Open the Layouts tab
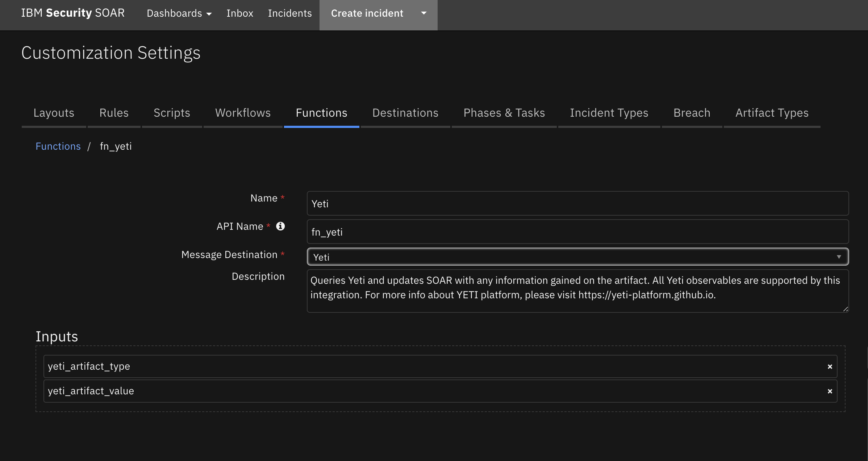The height and width of the screenshot is (461, 868). coord(54,112)
